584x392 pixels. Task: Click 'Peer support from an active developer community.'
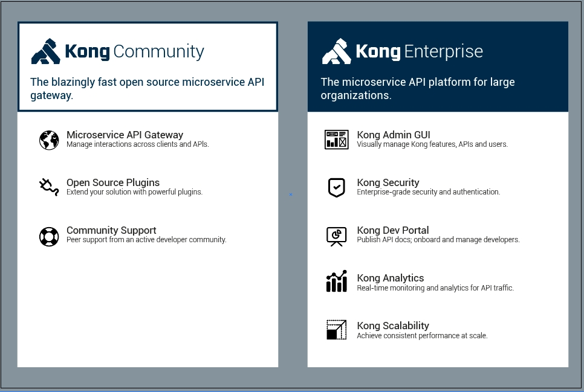146,240
